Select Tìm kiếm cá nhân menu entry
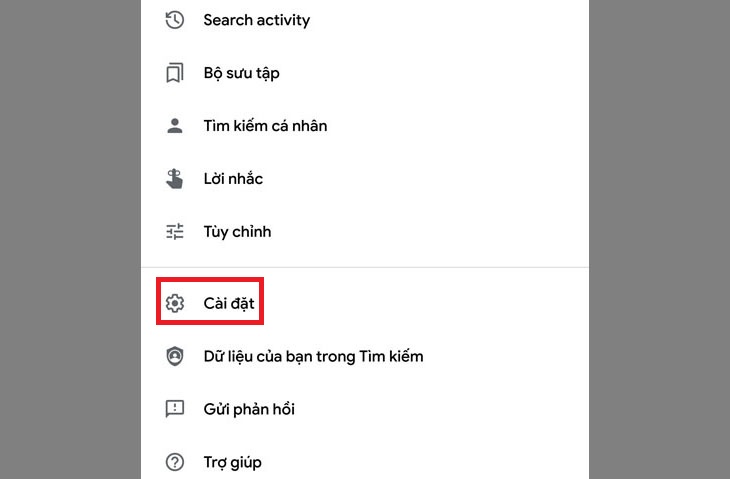Image resolution: width=730 pixels, height=479 pixels. [265, 126]
